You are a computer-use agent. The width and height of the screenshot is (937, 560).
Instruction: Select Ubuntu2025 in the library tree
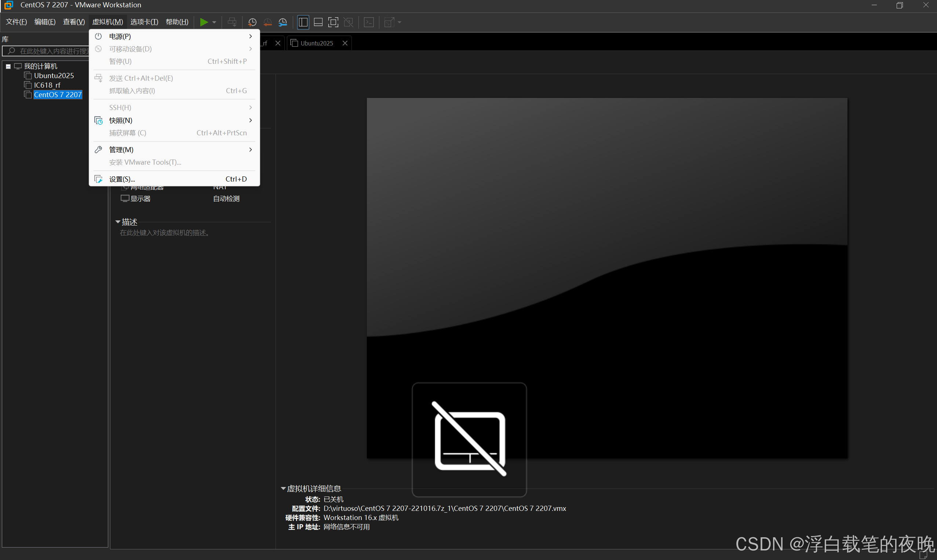(x=54, y=76)
